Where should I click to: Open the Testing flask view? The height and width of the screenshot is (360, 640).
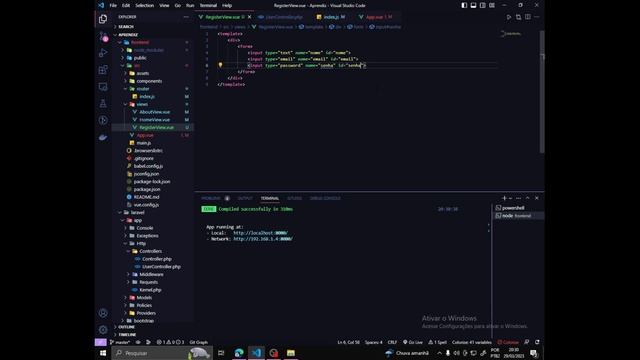(x=103, y=103)
